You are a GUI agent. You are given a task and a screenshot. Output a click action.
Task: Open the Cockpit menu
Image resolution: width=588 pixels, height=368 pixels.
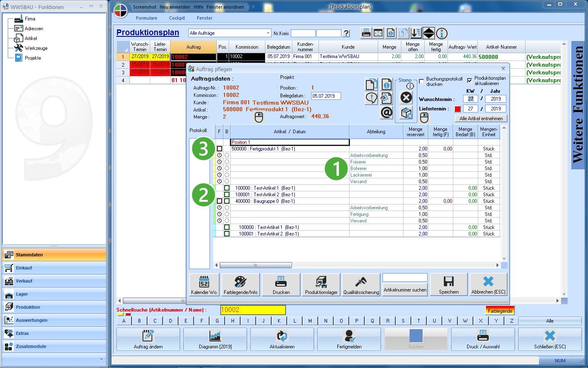[177, 18]
